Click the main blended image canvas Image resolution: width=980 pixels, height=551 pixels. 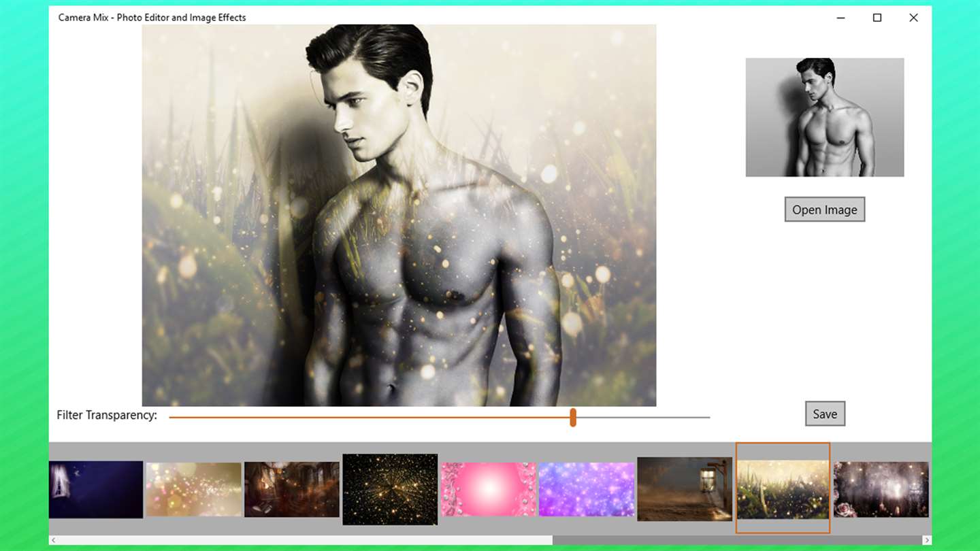(x=399, y=216)
